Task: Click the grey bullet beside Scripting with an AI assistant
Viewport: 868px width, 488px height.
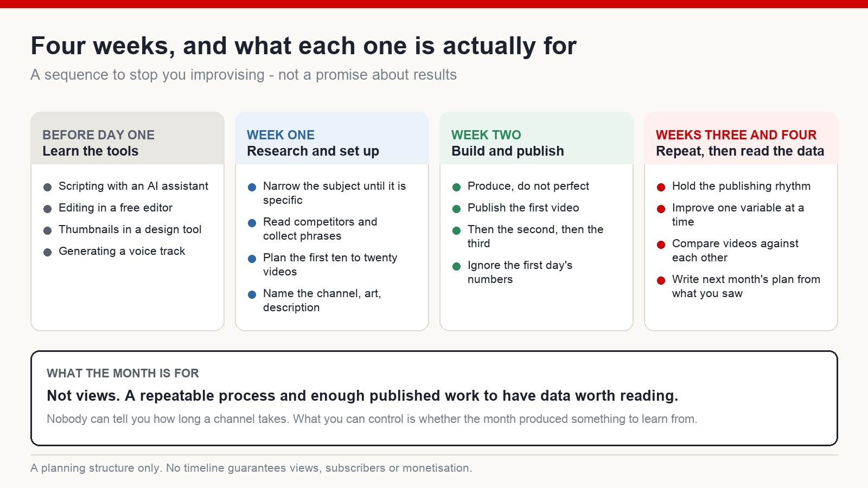Action: pyautogui.click(x=47, y=187)
